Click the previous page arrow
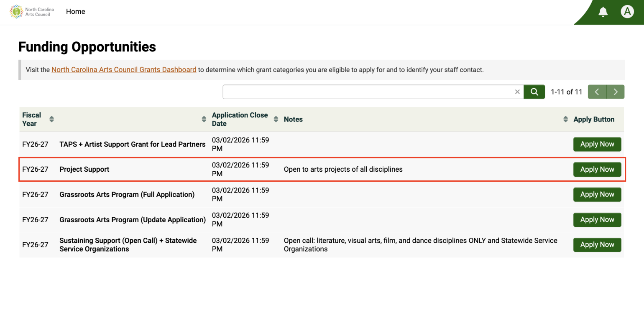 point(597,91)
